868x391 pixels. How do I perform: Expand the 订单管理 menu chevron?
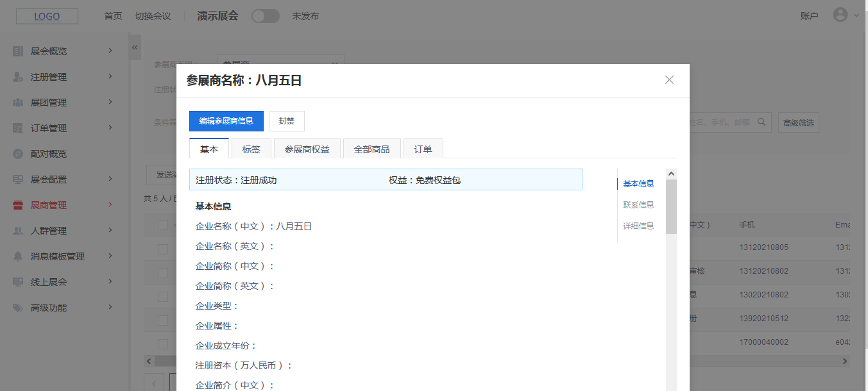[110, 128]
